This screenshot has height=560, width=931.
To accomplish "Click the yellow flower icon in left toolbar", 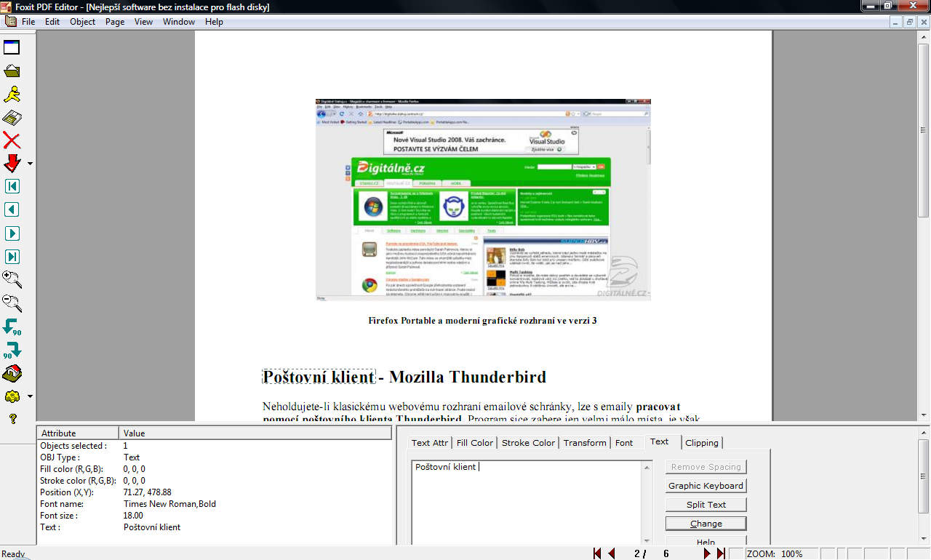I will tap(12, 396).
